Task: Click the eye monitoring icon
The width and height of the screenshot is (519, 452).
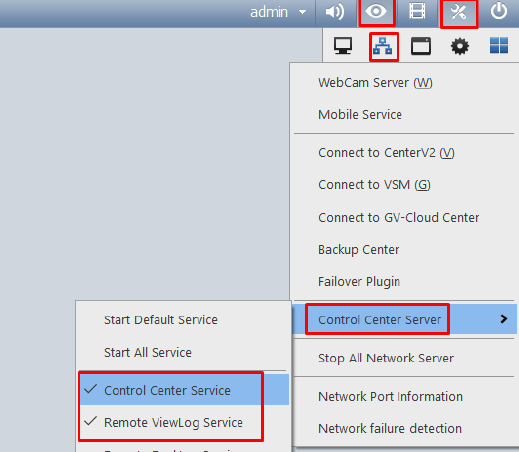Action: click(376, 12)
